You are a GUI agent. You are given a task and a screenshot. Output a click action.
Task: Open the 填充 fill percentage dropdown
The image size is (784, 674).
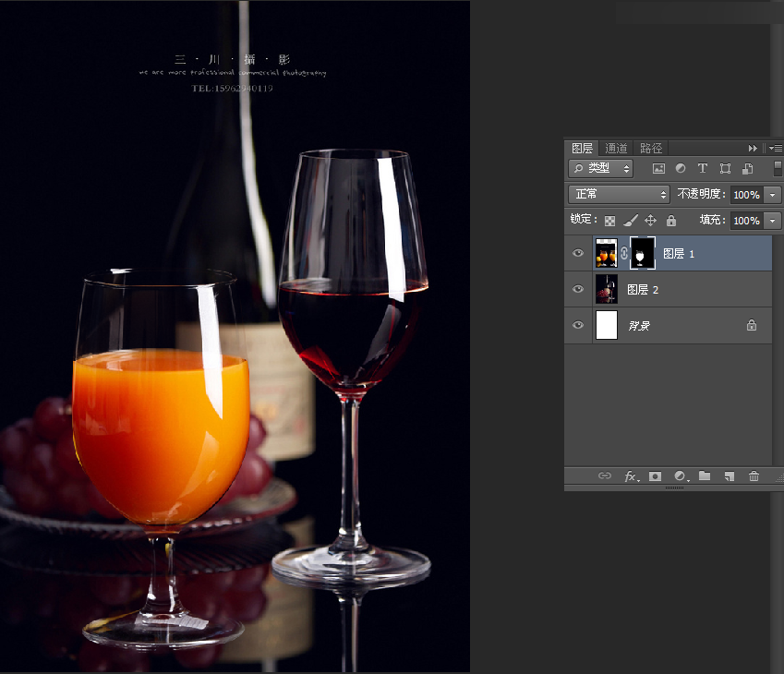click(772, 221)
